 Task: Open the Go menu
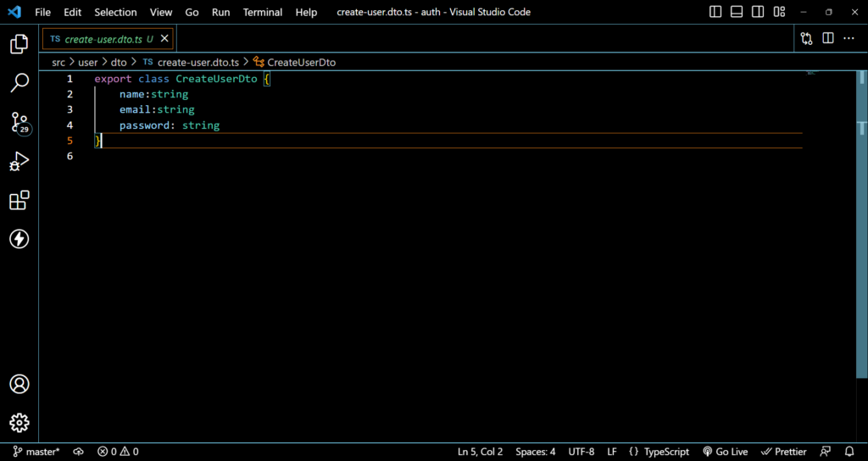[x=192, y=12]
